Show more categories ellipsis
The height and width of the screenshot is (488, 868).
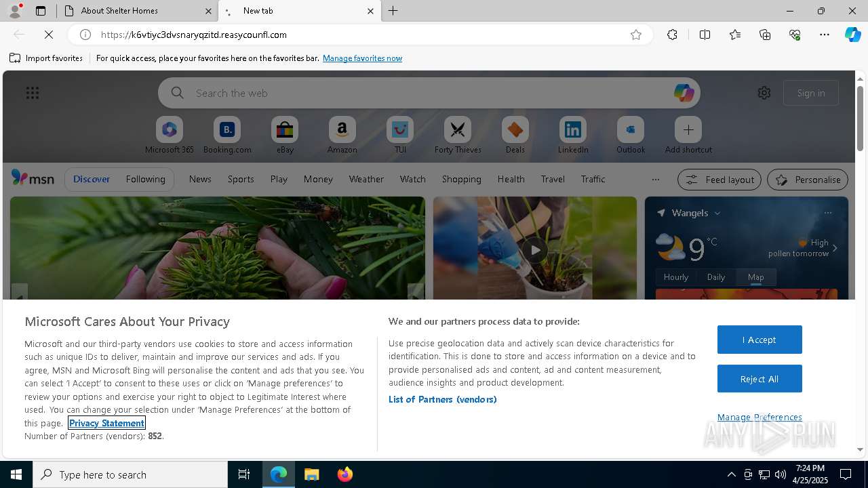click(655, 180)
